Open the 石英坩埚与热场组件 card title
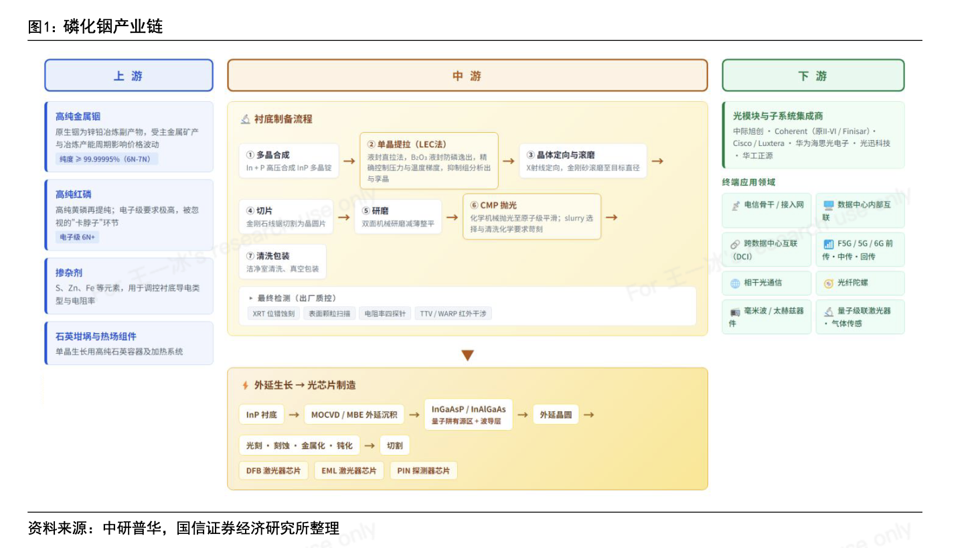This screenshot has width=980, height=548. (96, 336)
